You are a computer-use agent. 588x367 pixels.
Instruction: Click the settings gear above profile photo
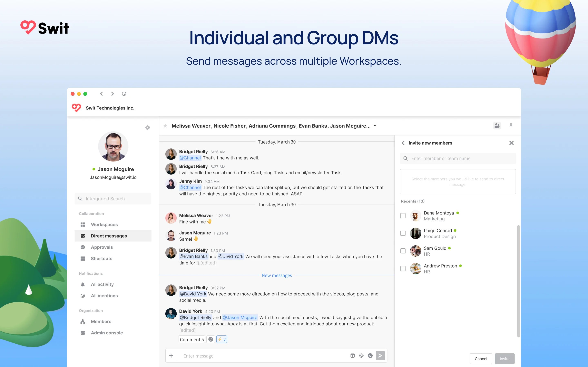point(147,127)
